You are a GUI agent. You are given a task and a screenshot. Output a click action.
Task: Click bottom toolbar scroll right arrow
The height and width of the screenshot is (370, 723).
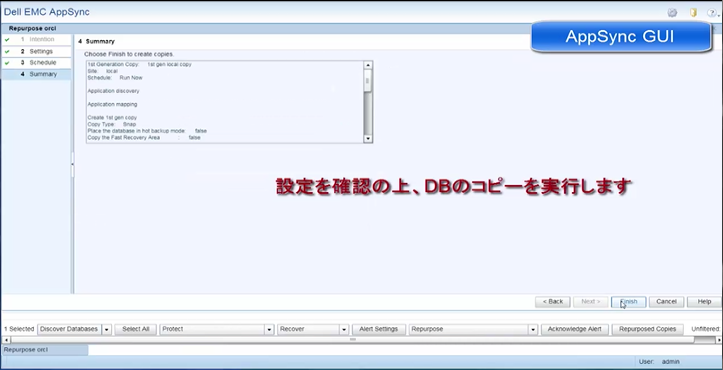[x=719, y=340]
